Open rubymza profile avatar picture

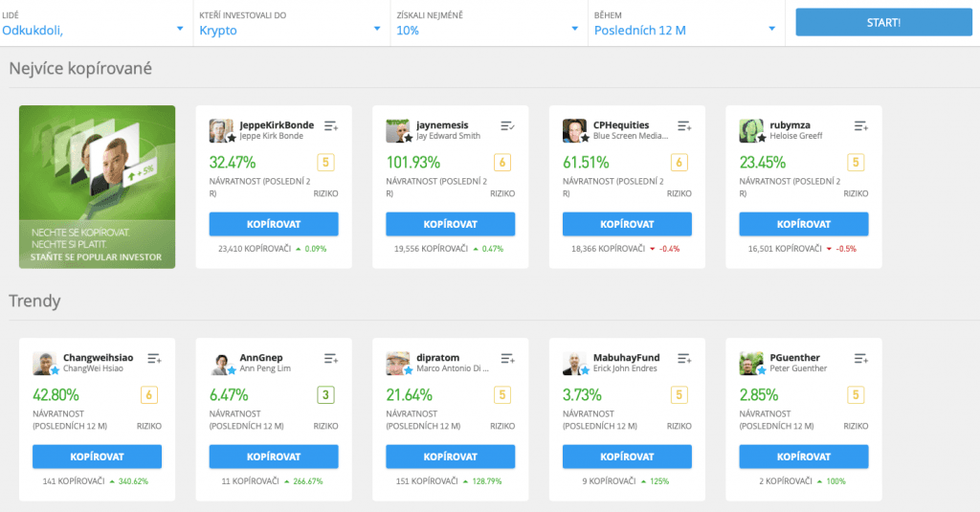tap(750, 131)
